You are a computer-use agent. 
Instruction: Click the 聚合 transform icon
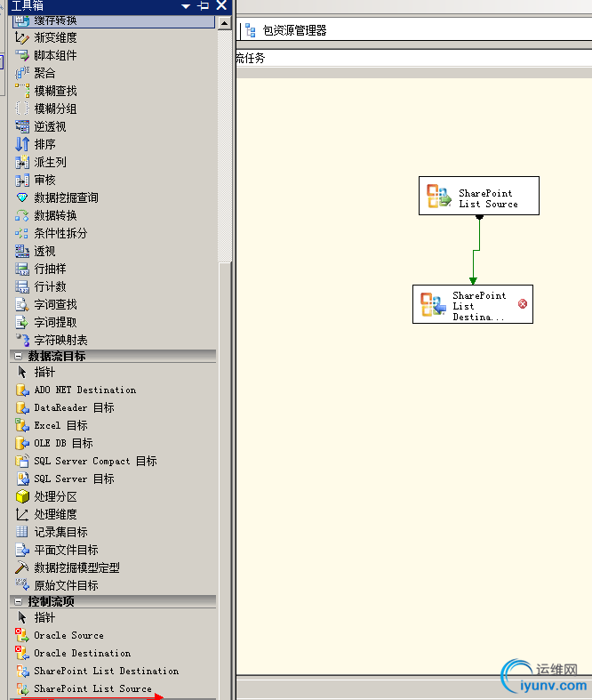(22, 73)
